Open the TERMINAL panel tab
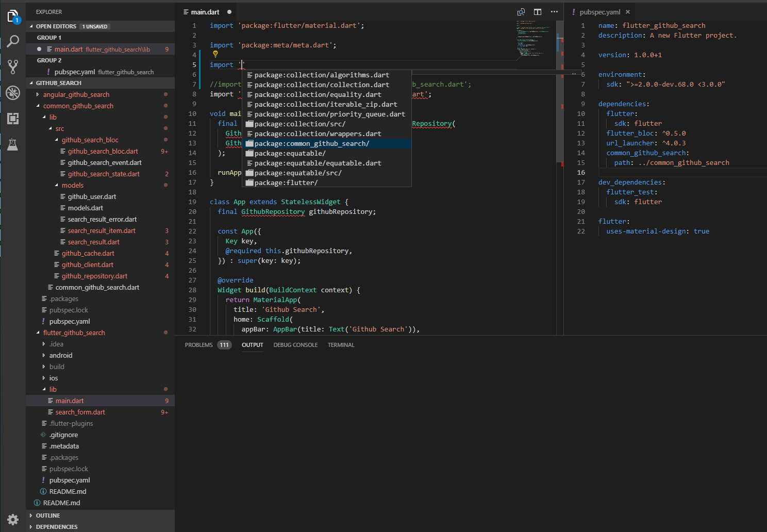This screenshot has width=767, height=532. 341,345
